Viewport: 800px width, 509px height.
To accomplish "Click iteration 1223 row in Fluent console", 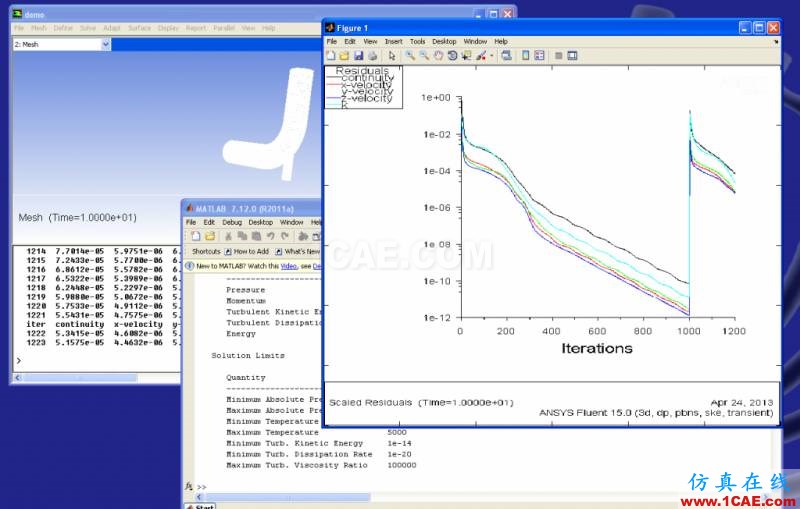I will click(x=103, y=343).
